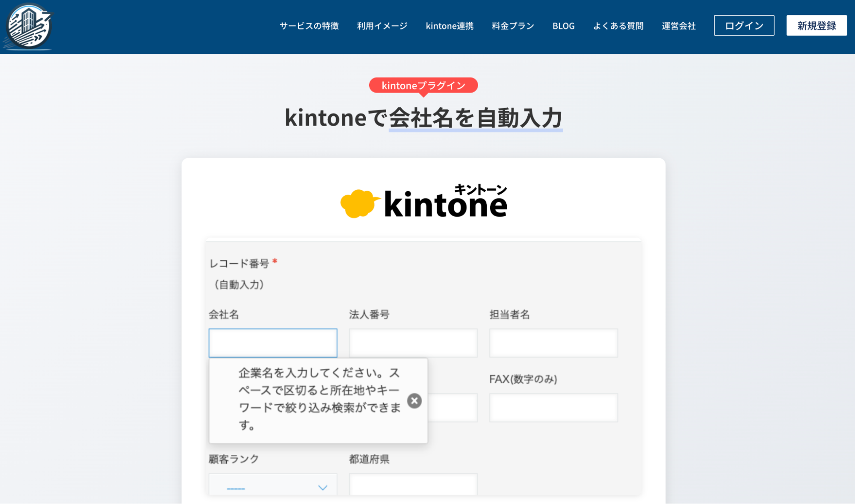The image size is (855, 504).
Task: Open kintone連携 navigation link
Action: (x=449, y=26)
